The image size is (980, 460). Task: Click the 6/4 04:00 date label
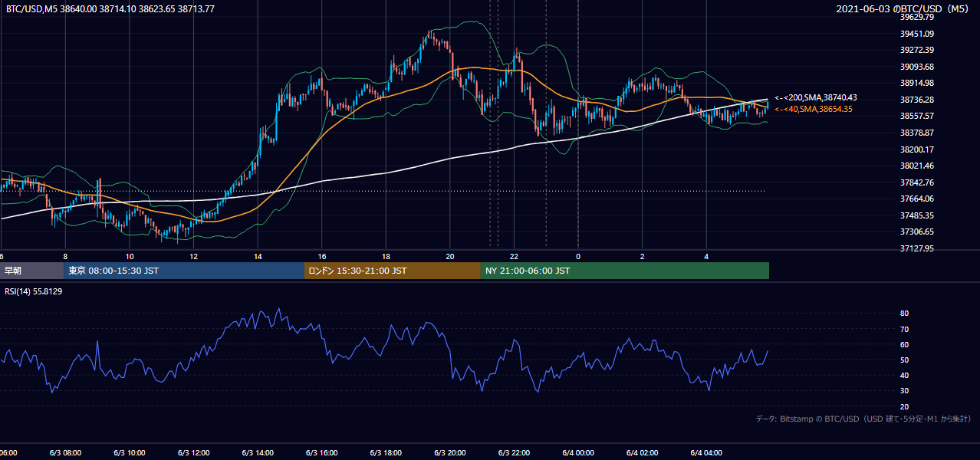[705, 453]
